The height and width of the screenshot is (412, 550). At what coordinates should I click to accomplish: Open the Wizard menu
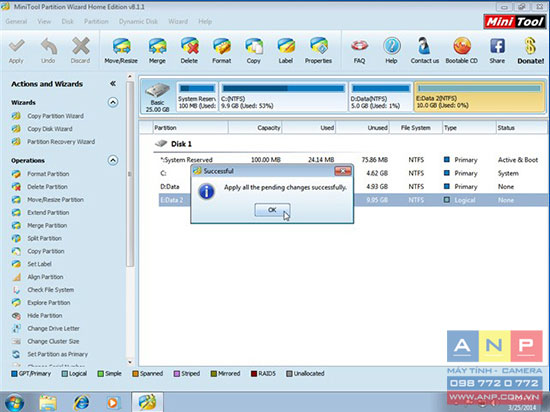[x=178, y=21]
